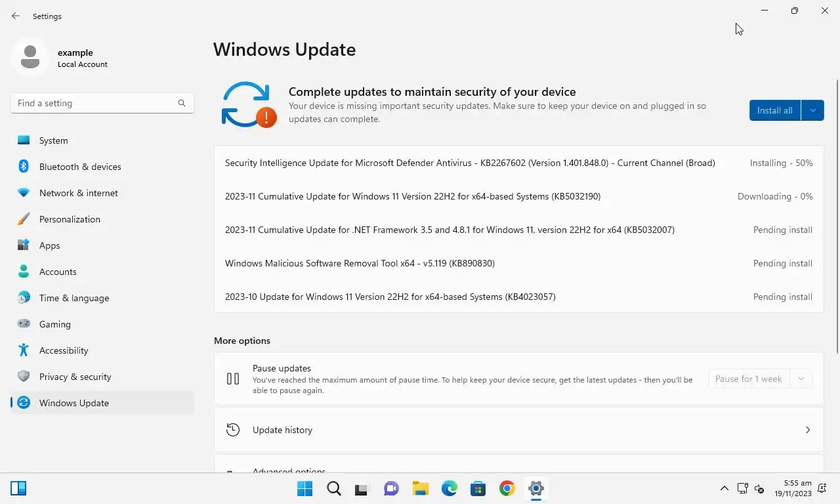The image size is (840, 504).
Task: Expand the Update history chevron
Action: pyautogui.click(x=808, y=430)
